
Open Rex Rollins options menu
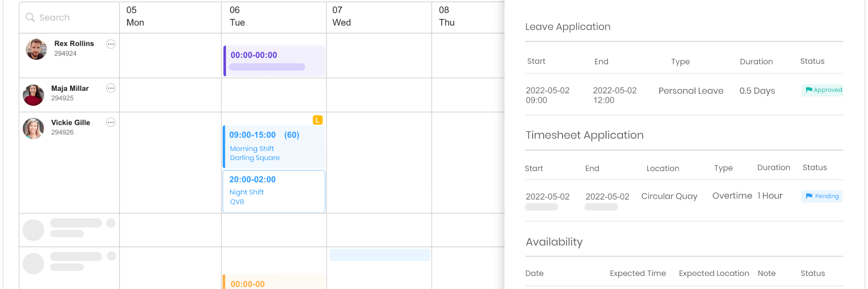111,44
